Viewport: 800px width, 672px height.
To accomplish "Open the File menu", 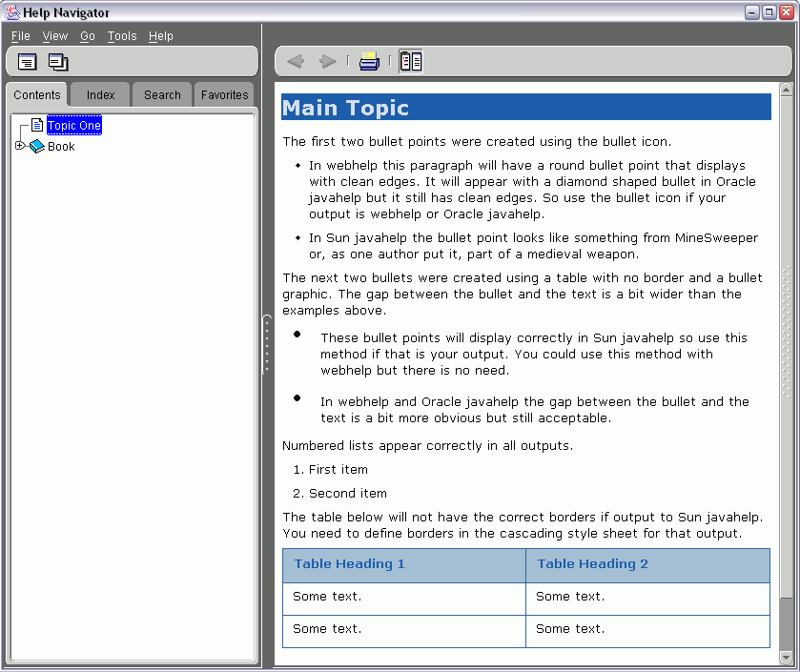I will pos(21,36).
